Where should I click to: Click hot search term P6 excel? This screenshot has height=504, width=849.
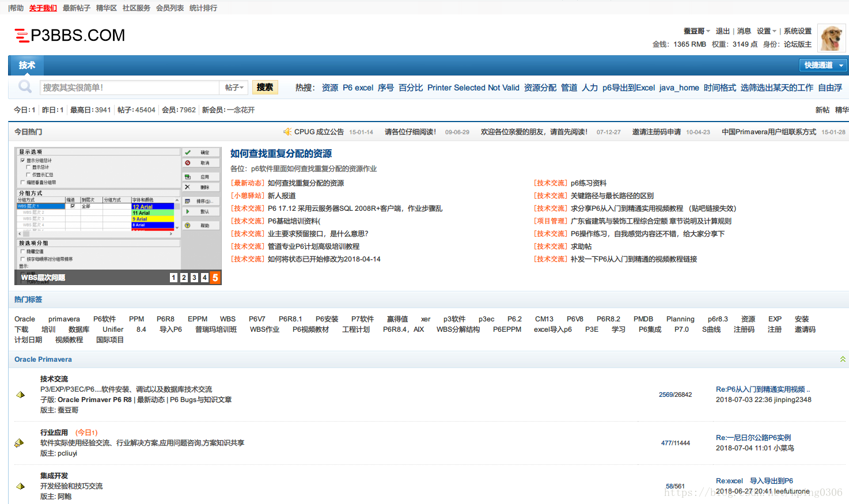tap(358, 88)
